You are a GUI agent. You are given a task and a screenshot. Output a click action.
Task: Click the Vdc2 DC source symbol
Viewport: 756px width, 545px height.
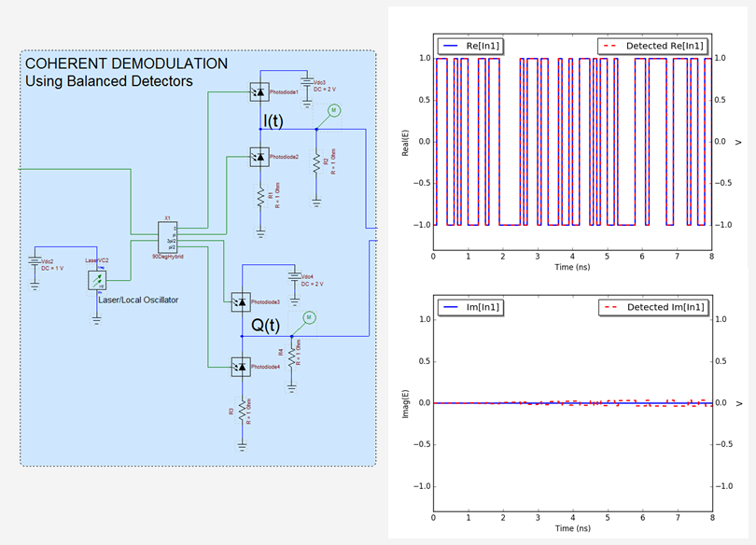click(x=35, y=261)
